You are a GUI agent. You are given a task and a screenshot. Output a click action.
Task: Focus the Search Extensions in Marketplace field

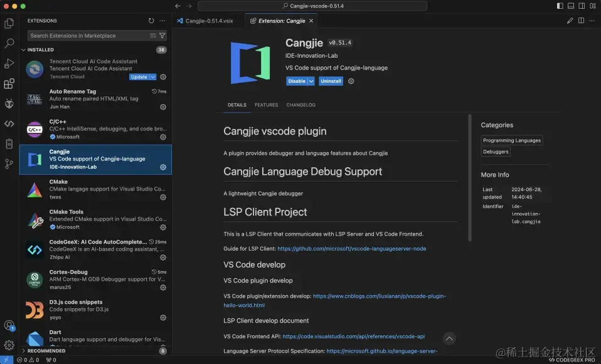[89, 36]
